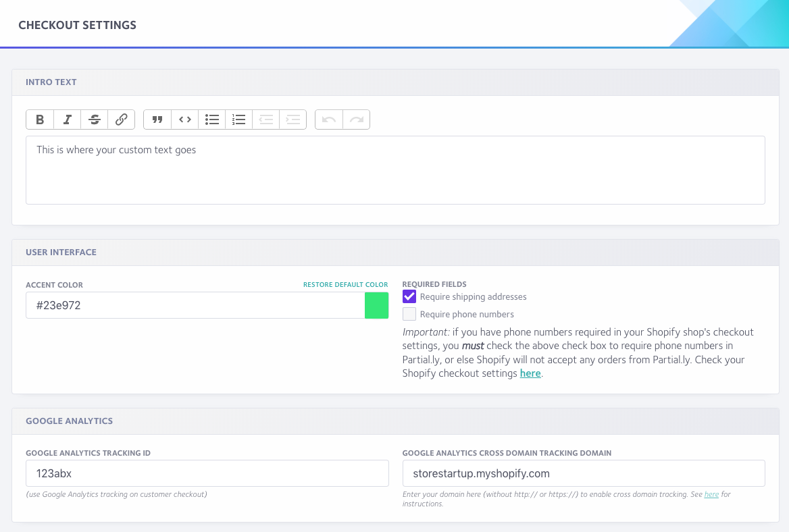Click into the intro text editor area

[395, 170]
